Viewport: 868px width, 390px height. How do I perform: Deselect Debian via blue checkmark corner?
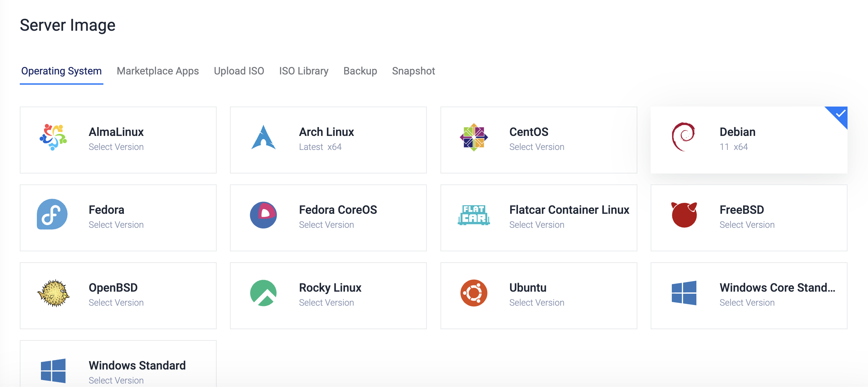point(839,114)
